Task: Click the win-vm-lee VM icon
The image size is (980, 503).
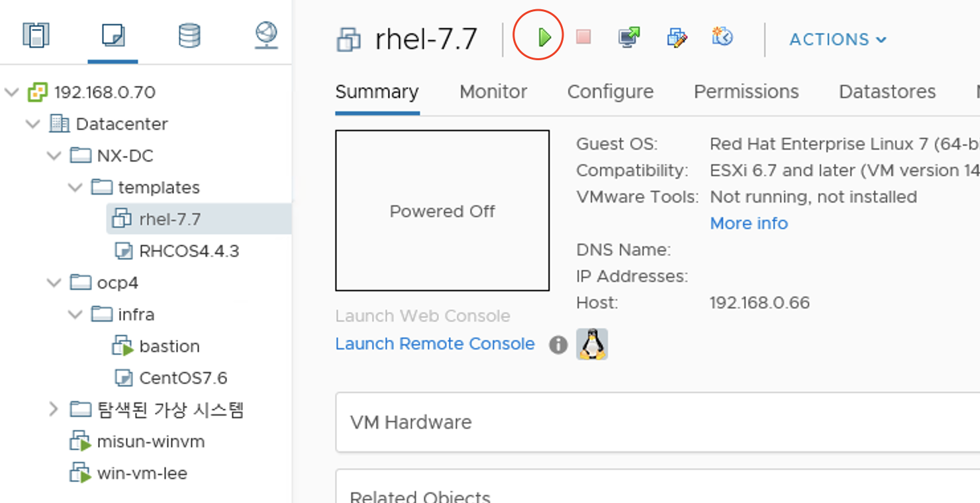Action: tap(81, 473)
